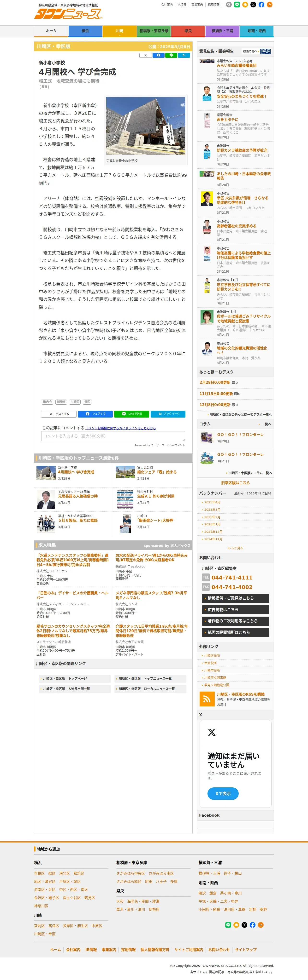The height and width of the screenshot is (980, 308).
Task: Open the 湘南・県西 tab
Action: click(x=257, y=31)
